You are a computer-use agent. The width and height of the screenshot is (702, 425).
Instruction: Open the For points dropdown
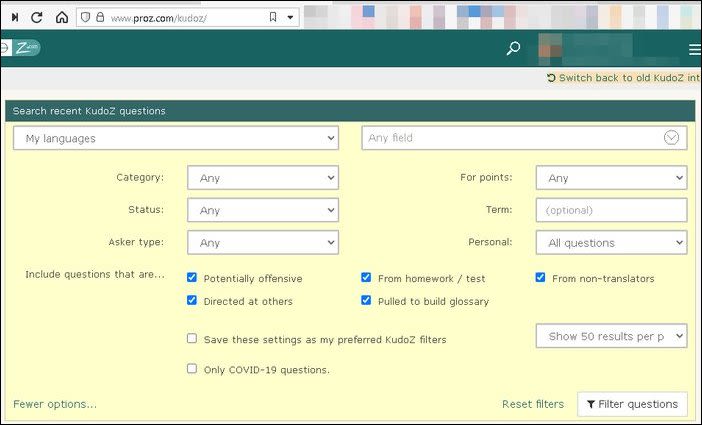[x=611, y=178]
